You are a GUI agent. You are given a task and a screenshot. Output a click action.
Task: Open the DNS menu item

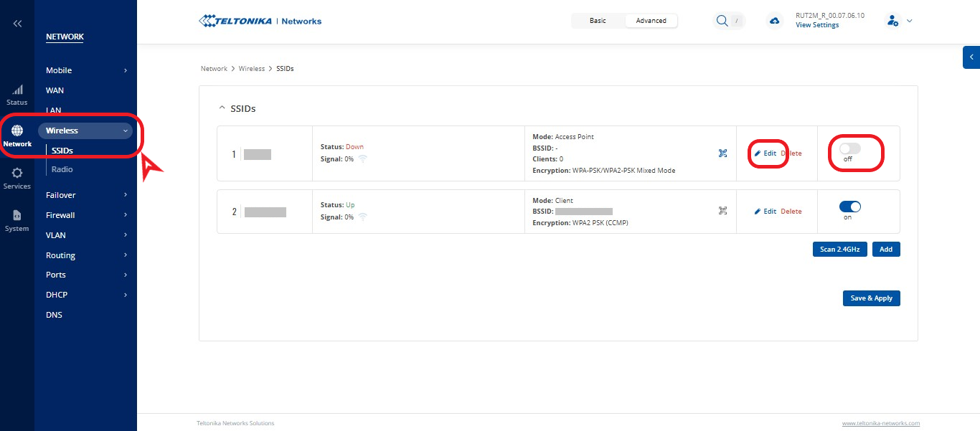(x=55, y=315)
